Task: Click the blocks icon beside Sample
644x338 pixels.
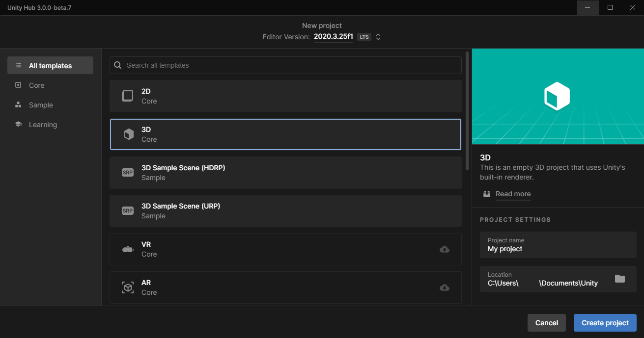Action: point(18,104)
